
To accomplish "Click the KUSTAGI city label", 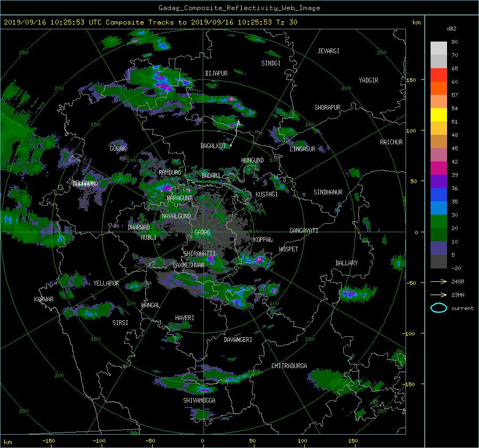I will click(x=267, y=194).
